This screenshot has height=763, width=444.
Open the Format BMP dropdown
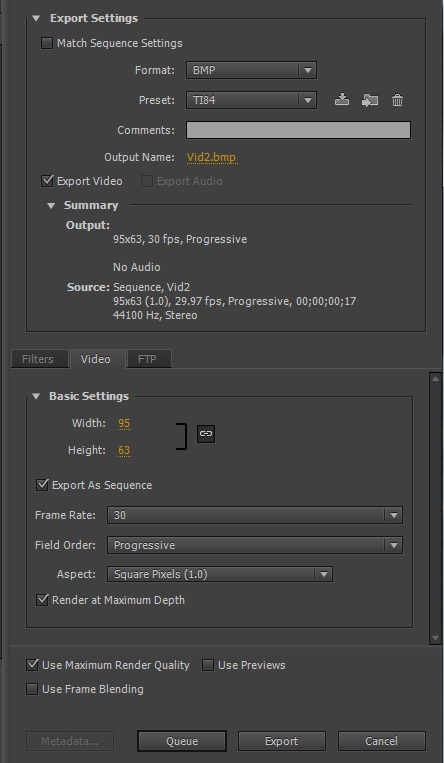click(251, 70)
